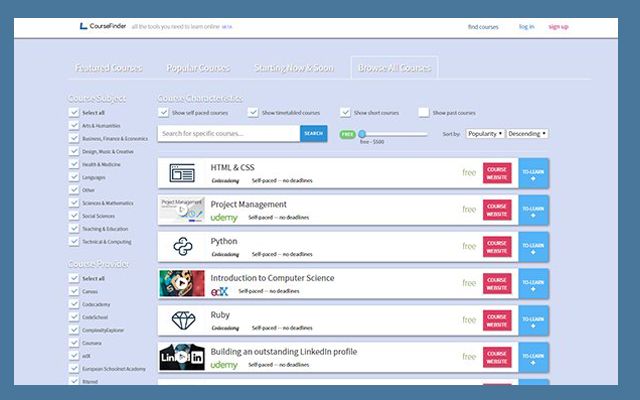Click the Introduction to Computer Science thumbnail

pos(182,283)
